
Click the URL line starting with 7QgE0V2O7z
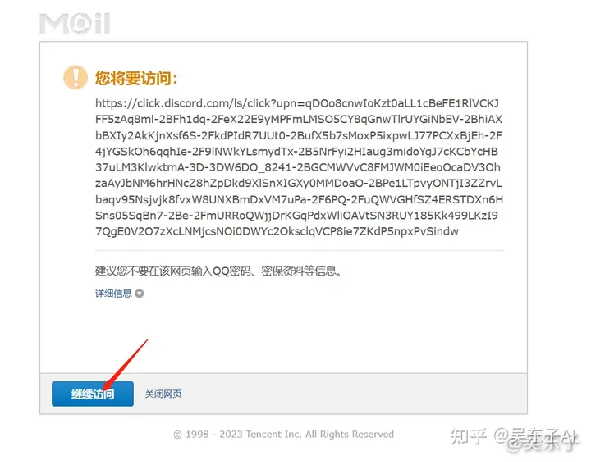[x=277, y=231]
